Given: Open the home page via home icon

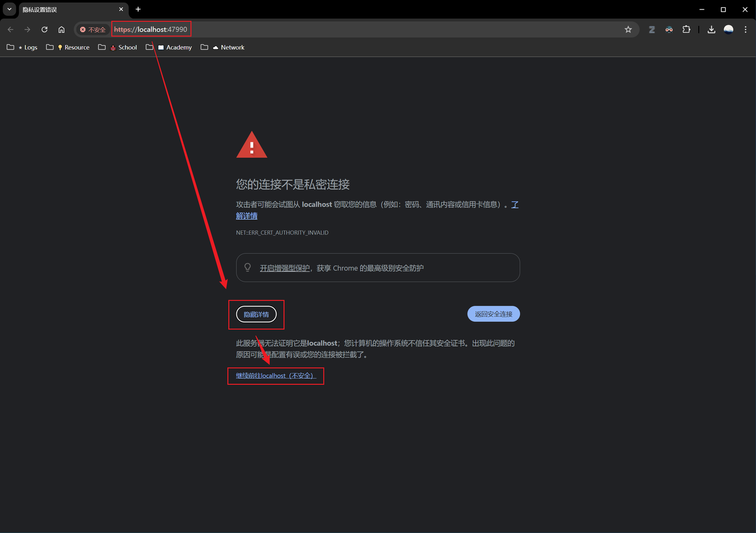Looking at the screenshot, I should (x=61, y=29).
